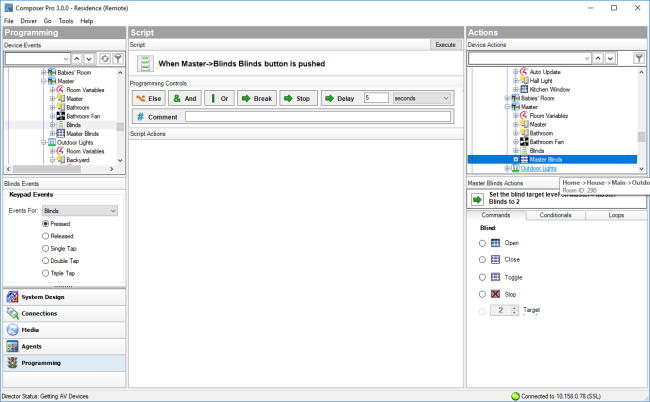Viewport: 650px width, 402px height.
Task: Click the filter icon in Device Events
Action: click(118, 59)
